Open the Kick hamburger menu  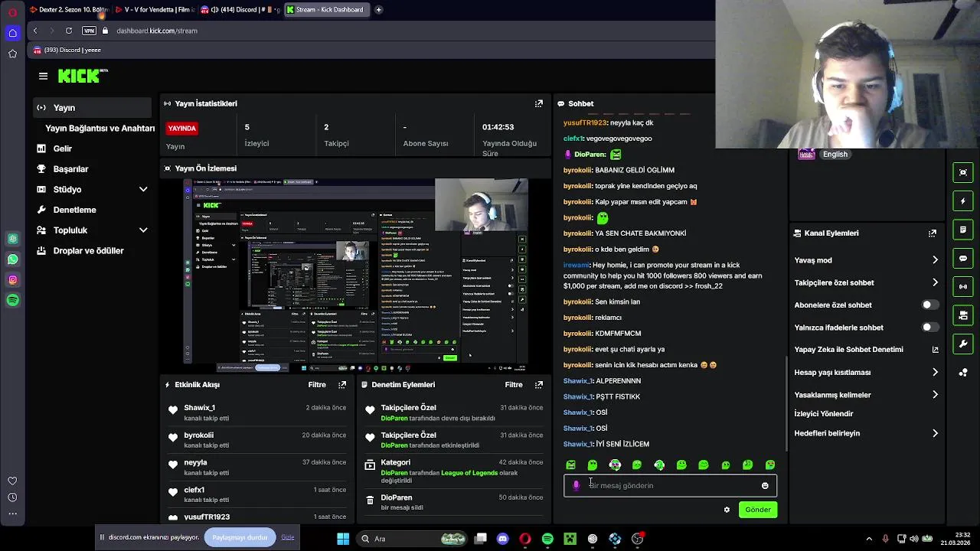coord(43,76)
